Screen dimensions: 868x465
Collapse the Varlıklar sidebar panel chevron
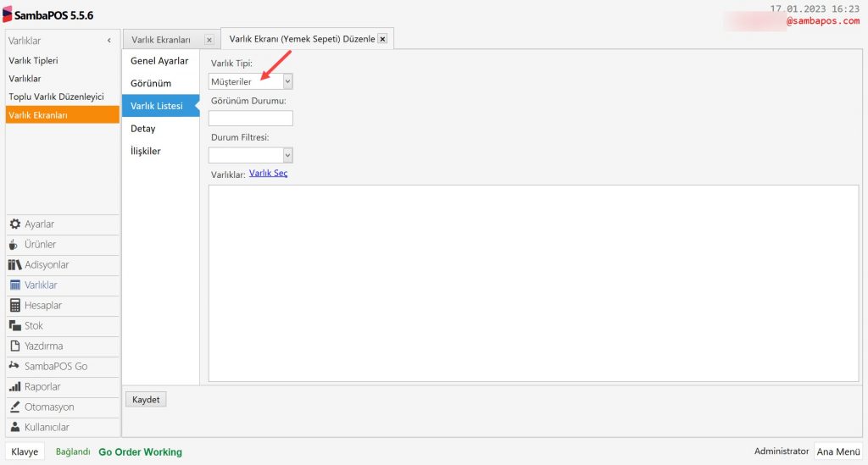click(x=108, y=41)
